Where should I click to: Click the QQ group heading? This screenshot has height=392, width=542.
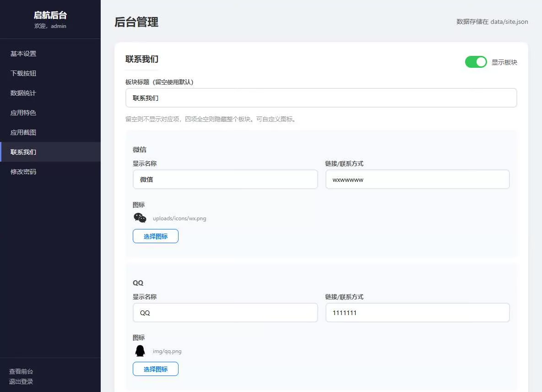tap(138, 283)
